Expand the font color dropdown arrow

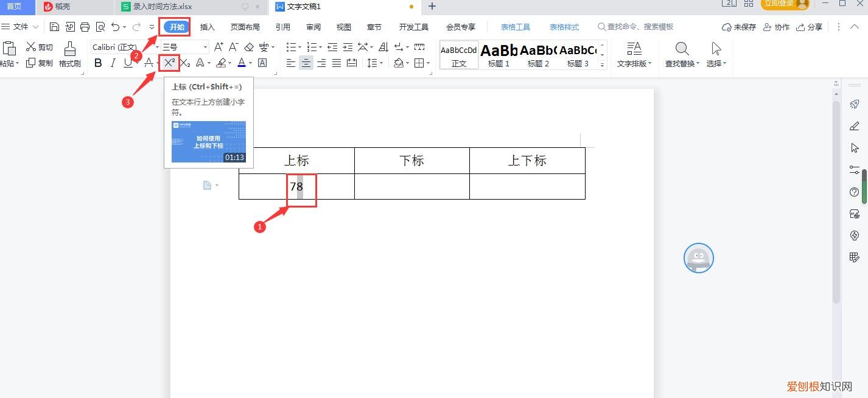click(250, 63)
